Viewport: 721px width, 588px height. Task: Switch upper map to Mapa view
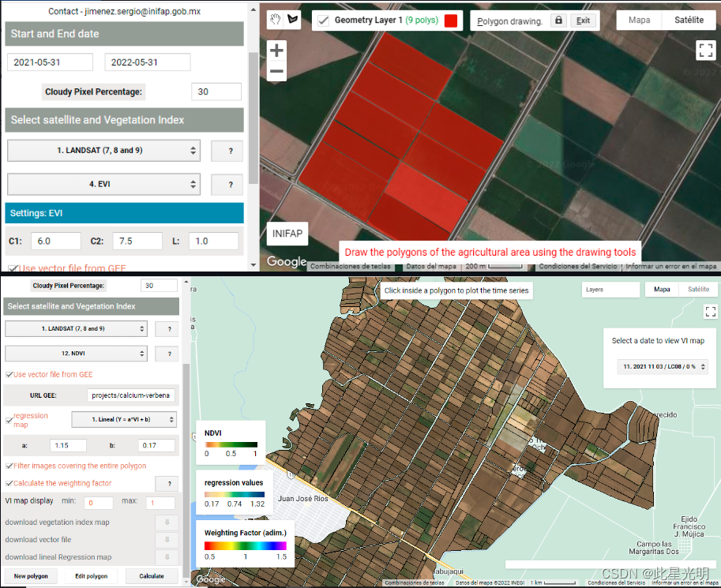pos(639,21)
